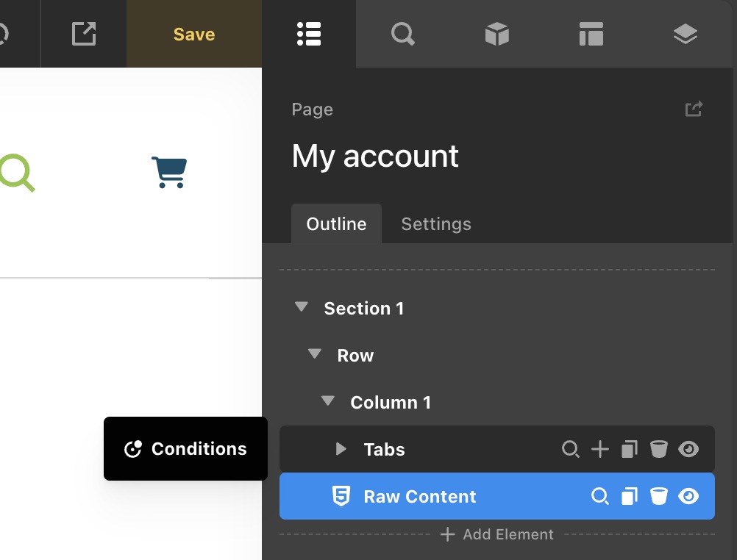
Task: Click the green magnifier icon in the site header
Action: click(17, 172)
